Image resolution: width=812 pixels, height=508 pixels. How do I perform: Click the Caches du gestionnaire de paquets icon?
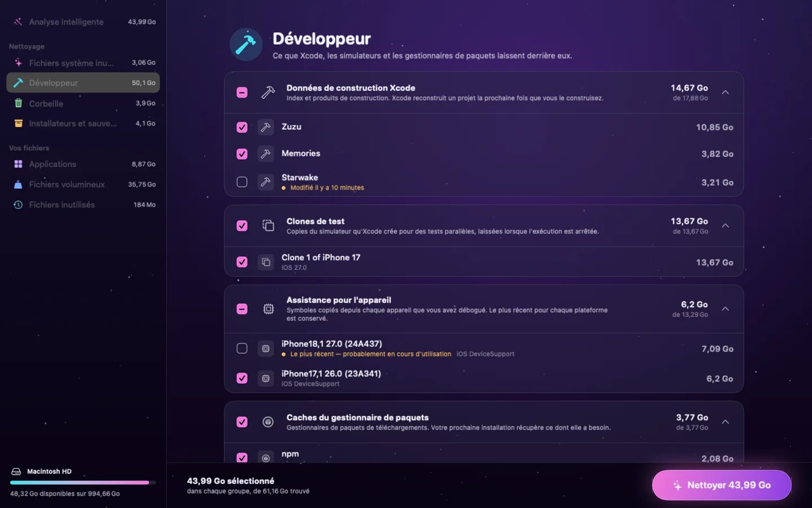268,422
